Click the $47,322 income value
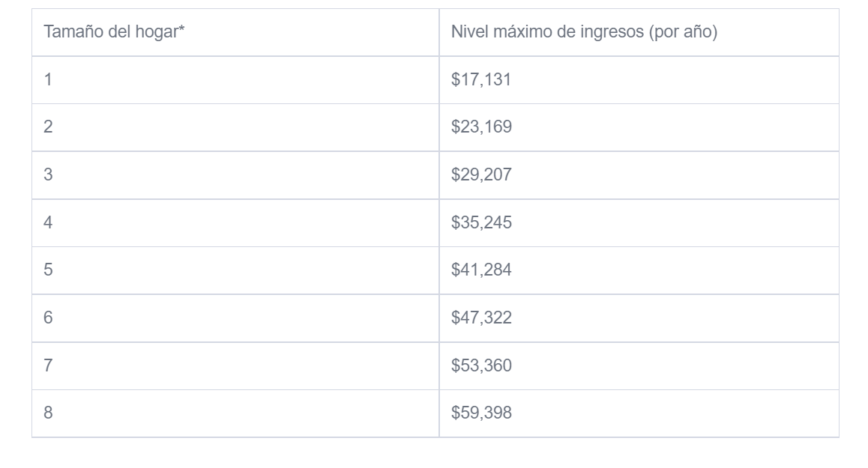The image size is (868, 468). point(481,317)
